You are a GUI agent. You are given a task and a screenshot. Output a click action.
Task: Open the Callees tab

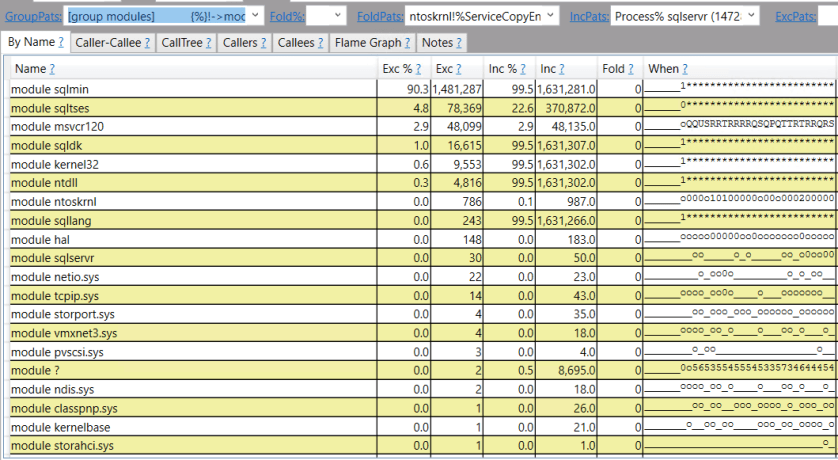[x=300, y=43]
